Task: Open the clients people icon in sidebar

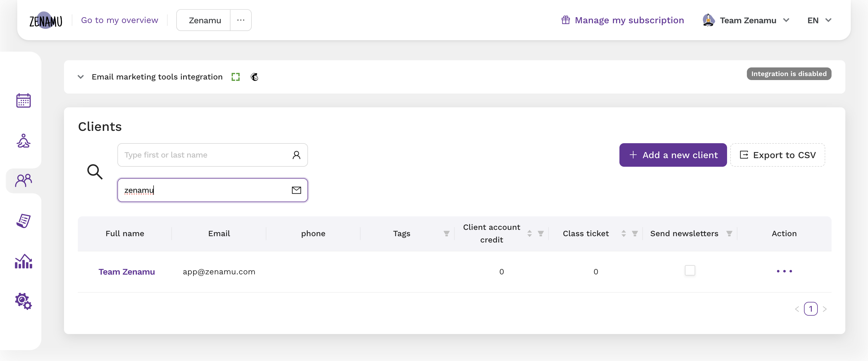Action: coord(24,181)
